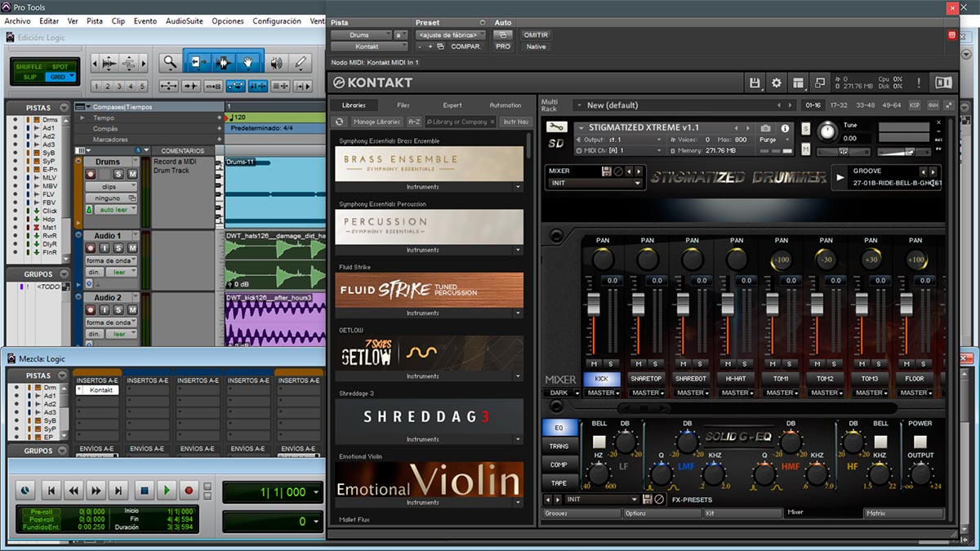The image size is (980, 551).
Task: Select the COMP effect button
Action: tap(559, 464)
